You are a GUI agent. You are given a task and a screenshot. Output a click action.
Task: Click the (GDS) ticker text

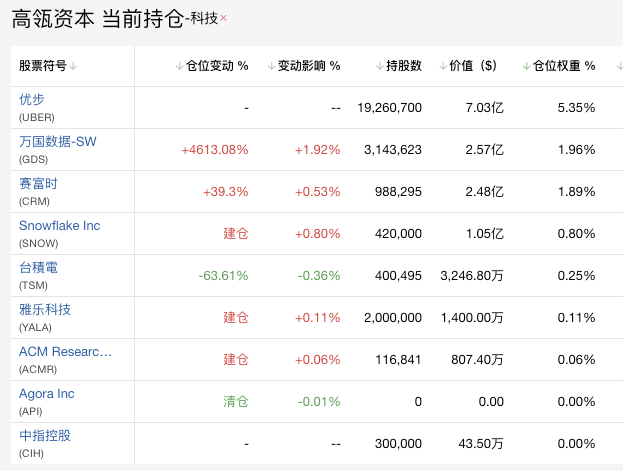click(x=33, y=160)
